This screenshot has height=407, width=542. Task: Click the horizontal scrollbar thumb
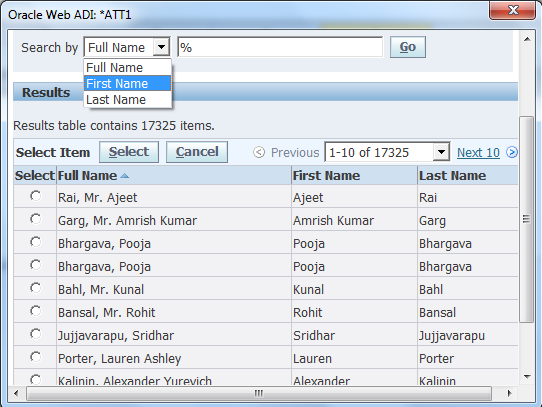point(259,394)
